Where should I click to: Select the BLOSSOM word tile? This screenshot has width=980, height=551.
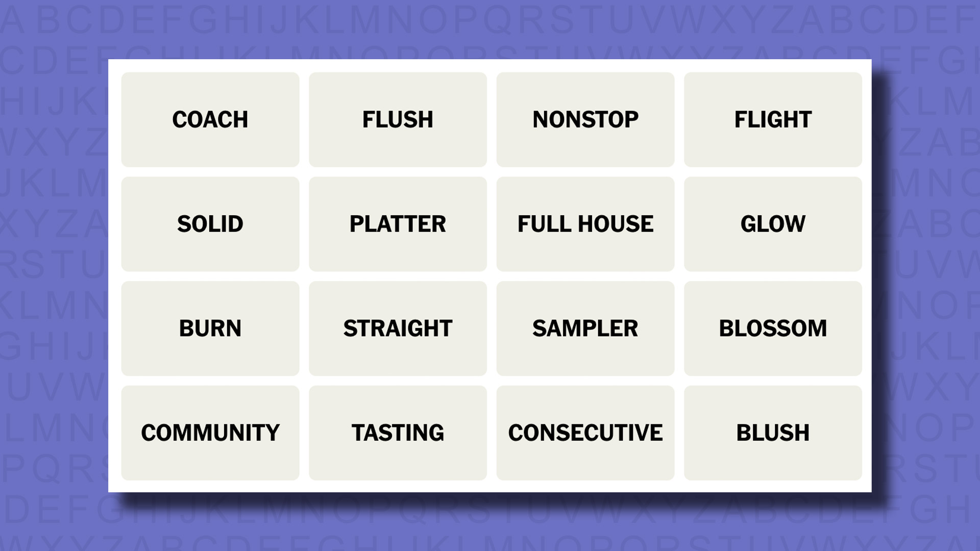(x=773, y=328)
